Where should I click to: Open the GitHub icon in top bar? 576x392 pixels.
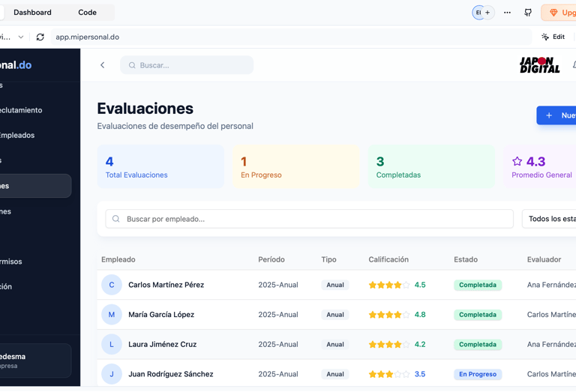[x=528, y=13]
